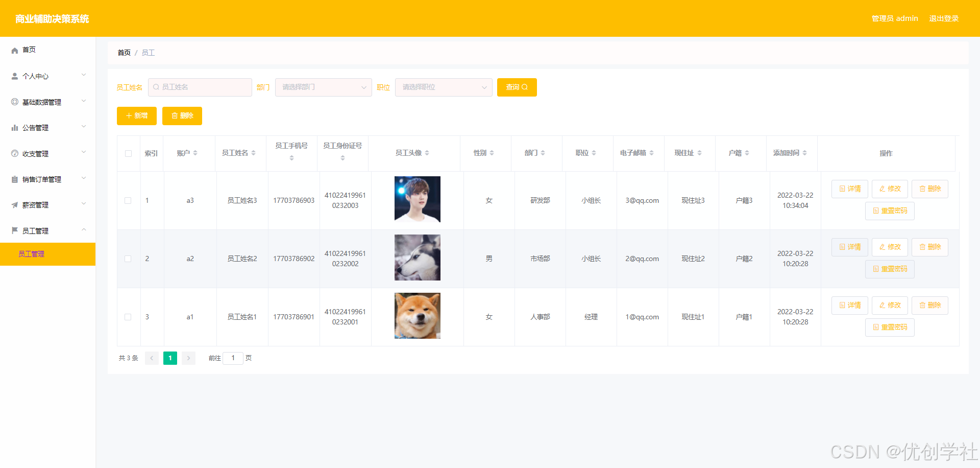Image resolution: width=980 pixels, height=468 pixels.
Task: Open the portrait avatar thumbnail for a3
Action: coord(418,199)
